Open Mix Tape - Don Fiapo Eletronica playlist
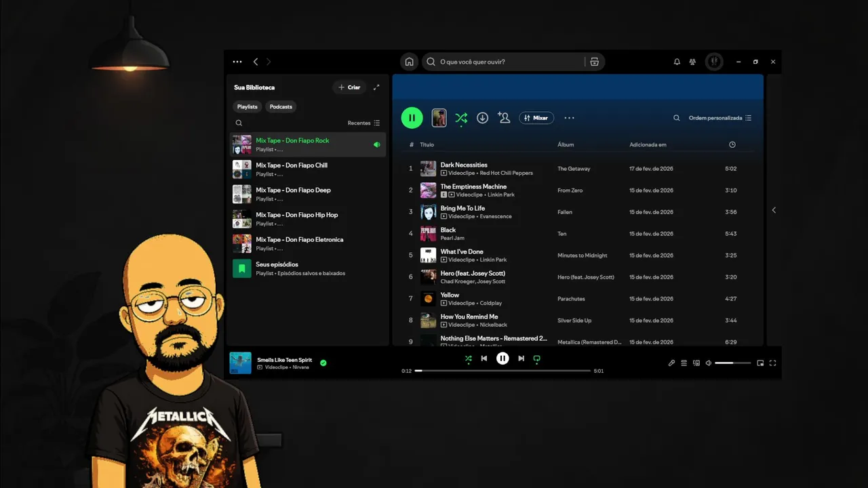The width and height of the screenshot is (868, 488). 309,243
